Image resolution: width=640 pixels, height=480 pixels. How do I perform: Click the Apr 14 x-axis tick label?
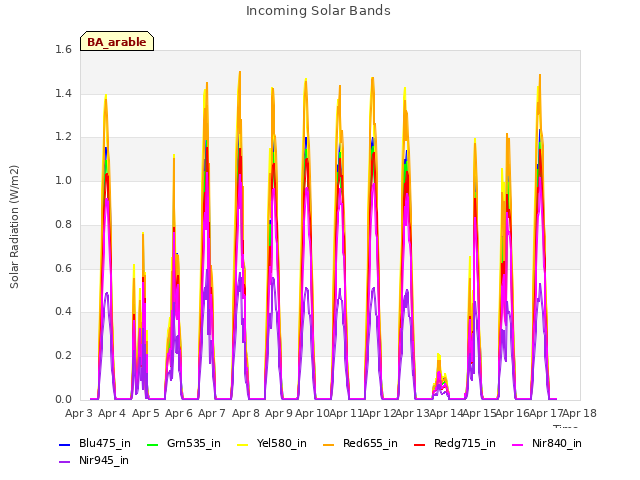click(x=446, y=413)
